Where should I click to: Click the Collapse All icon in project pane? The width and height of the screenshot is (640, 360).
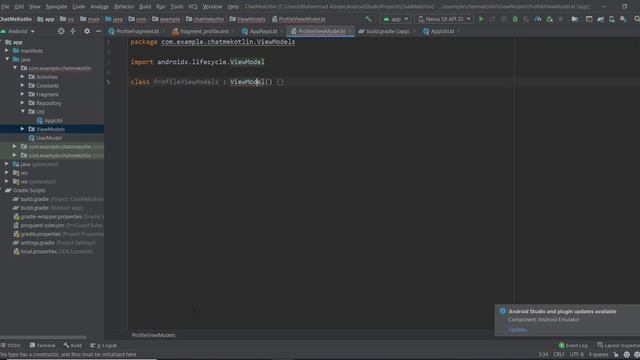[x=73, y=31]
